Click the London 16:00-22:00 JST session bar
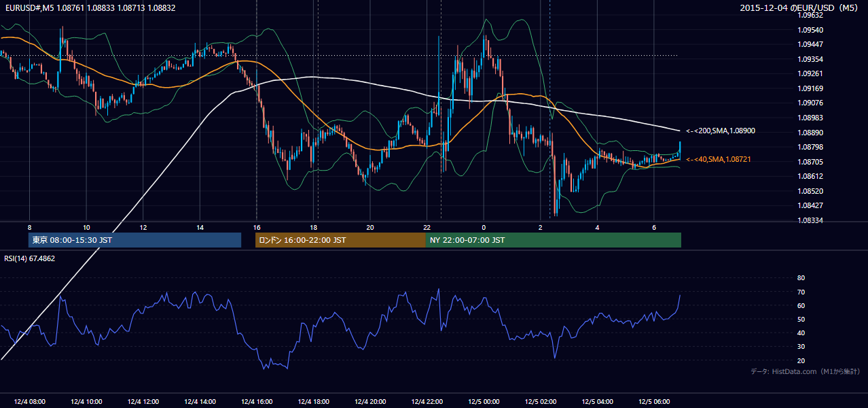This screenshot has width=868, height=408. click(340, 240)
